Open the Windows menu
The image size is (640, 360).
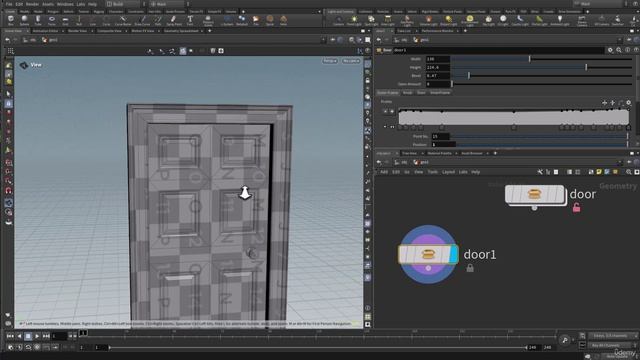pos(65,4)
